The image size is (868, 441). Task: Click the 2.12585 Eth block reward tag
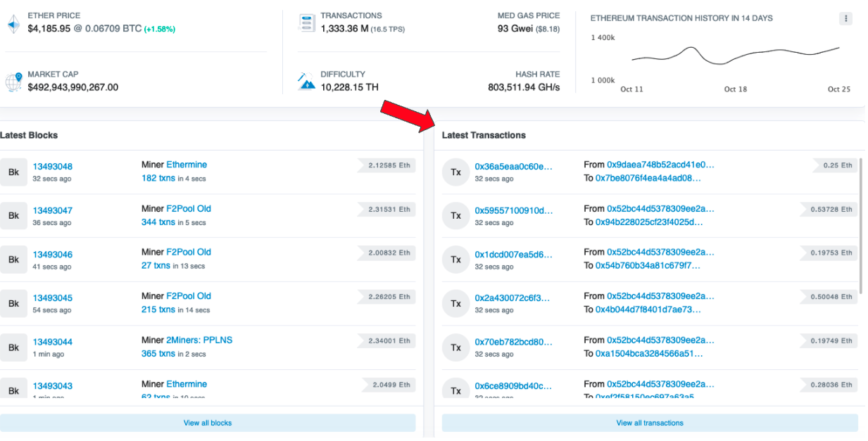[x=386, y=165]
